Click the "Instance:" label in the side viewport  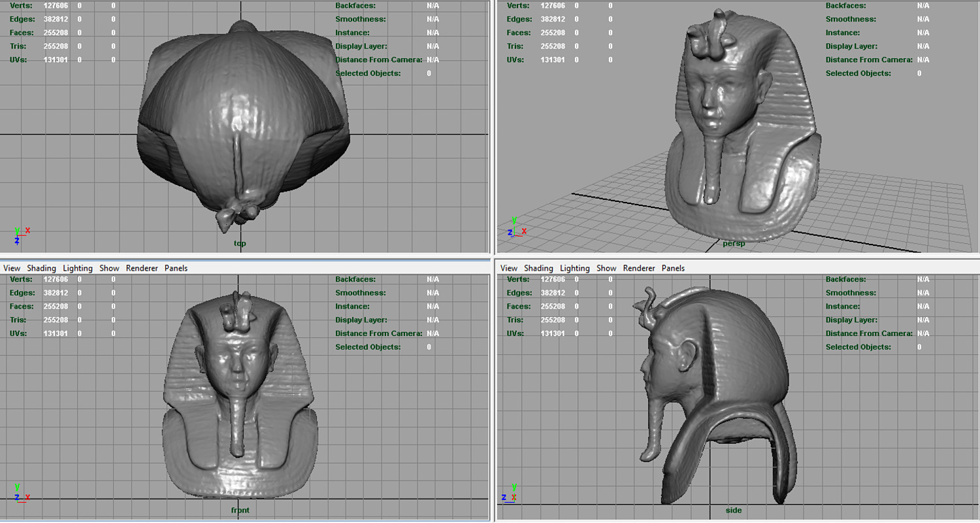point(842,306)
